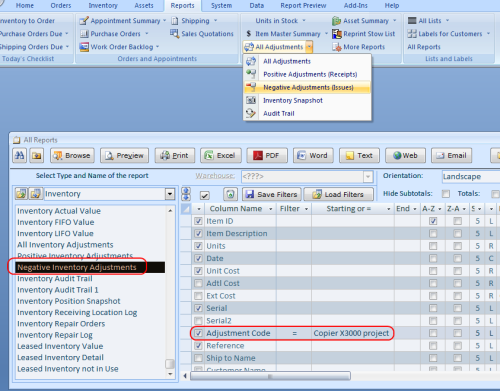Toggle the Adjustment Code column checkbox
This screenshot has width=500, height=391.
coord(198,333)
